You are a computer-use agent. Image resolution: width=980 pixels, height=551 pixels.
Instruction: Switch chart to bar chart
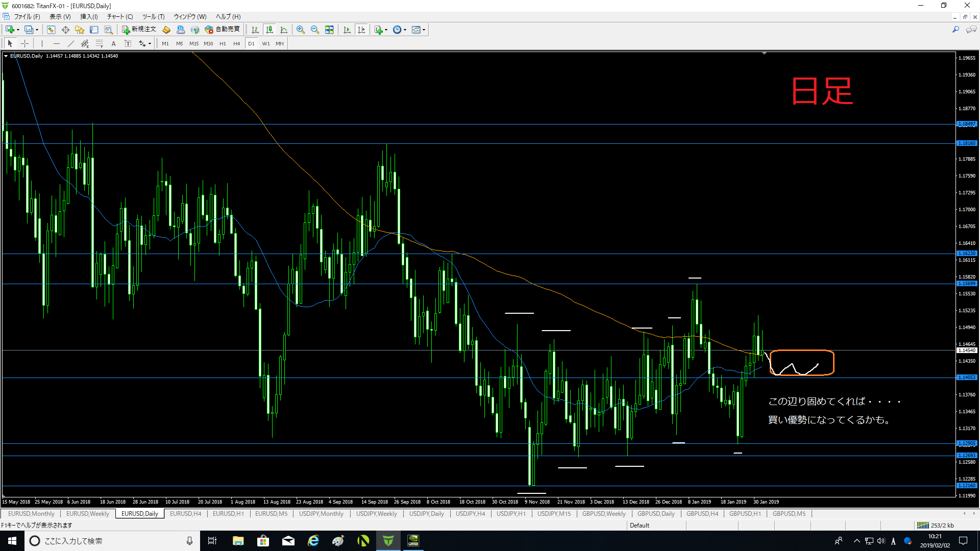[x=255, y=30]
